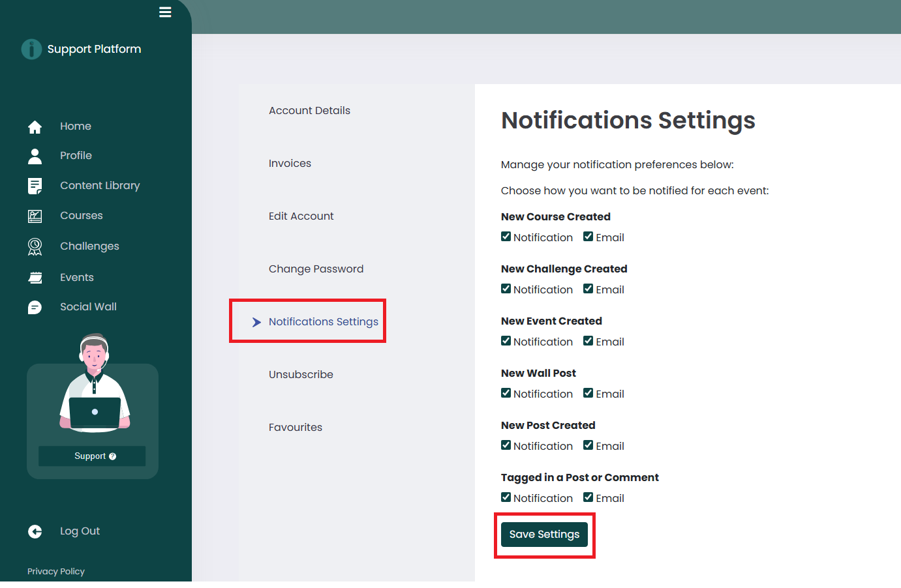Open the Unsubscribe section
Image resolution: width=901 pixels, height=588 pixels.
(301, 375)
